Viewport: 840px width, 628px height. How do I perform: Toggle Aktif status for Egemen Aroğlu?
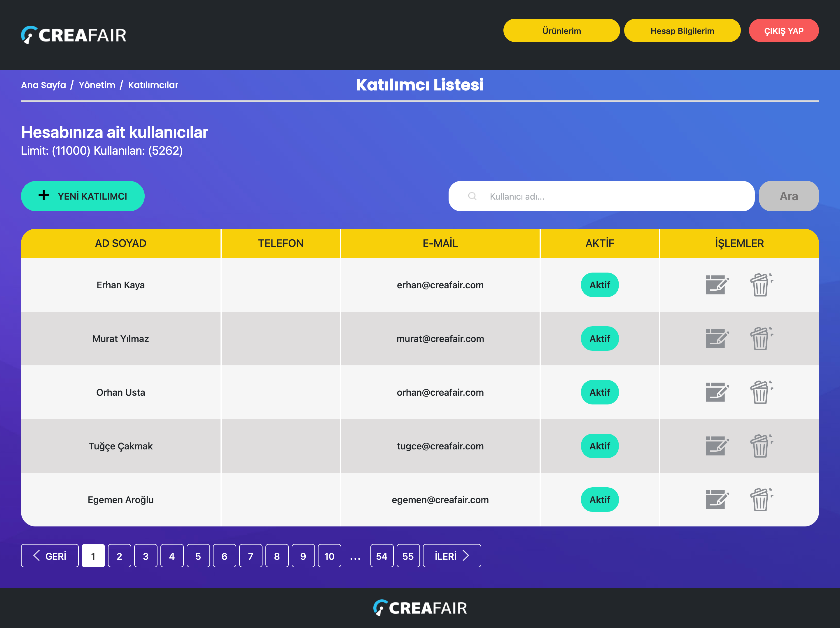tap(600, 499)
